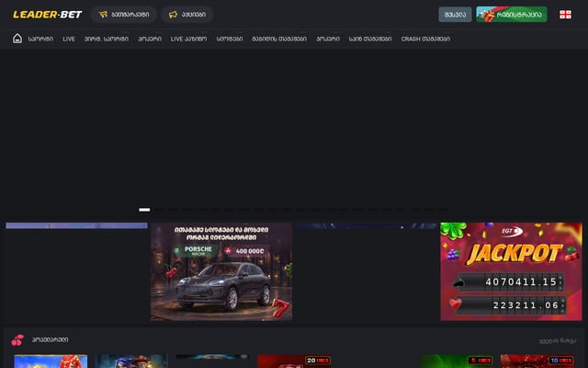Image resolution: width=588 pixels, height=368 pixels.
Task: Click the active carousel slide indicator
Action: [144, 210]
